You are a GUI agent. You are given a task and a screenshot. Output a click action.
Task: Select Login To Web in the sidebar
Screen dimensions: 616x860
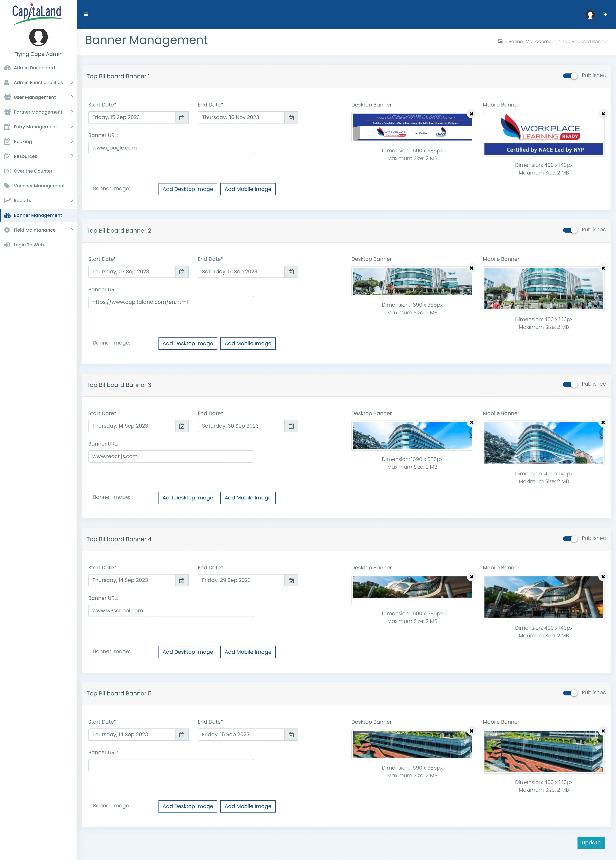tap(28, 245)
